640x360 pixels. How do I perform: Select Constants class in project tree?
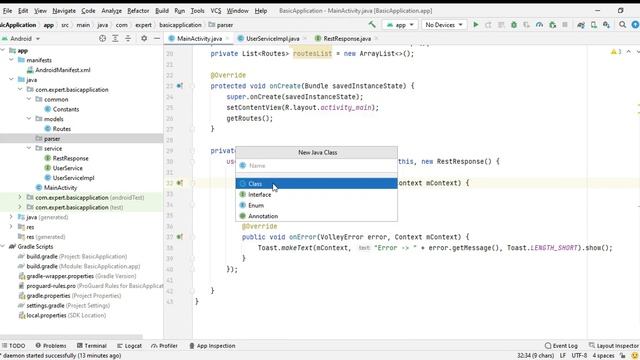click(66, 109)
